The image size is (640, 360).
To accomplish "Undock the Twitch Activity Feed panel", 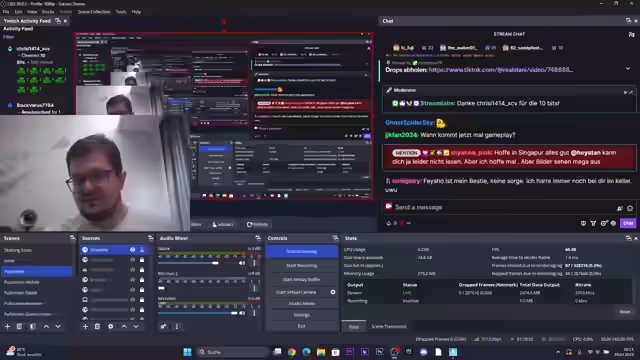I will click(x=58, y=21).
